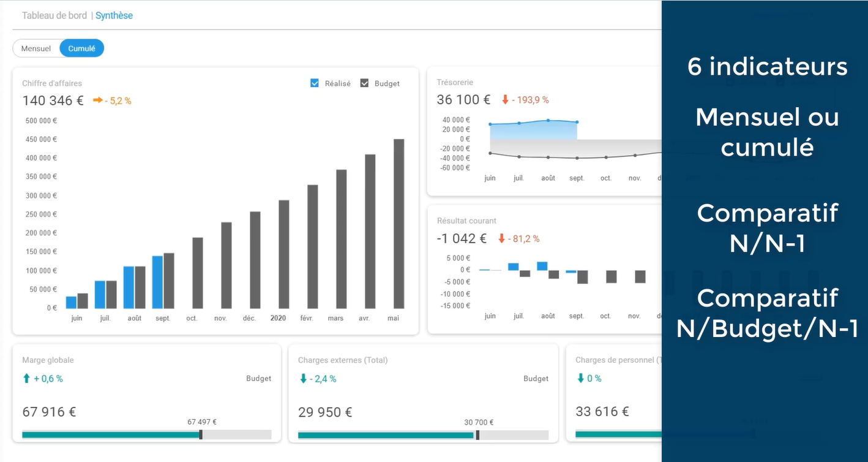Click the Chiffre d'affaires card title

(x=52, y=83)
